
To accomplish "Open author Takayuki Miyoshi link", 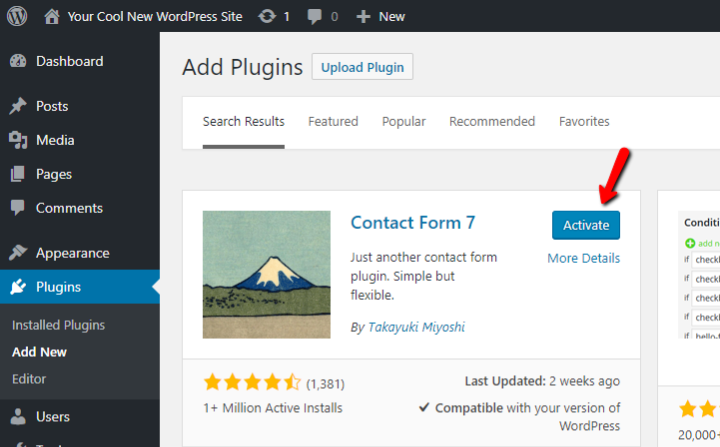I will (416, 327).
